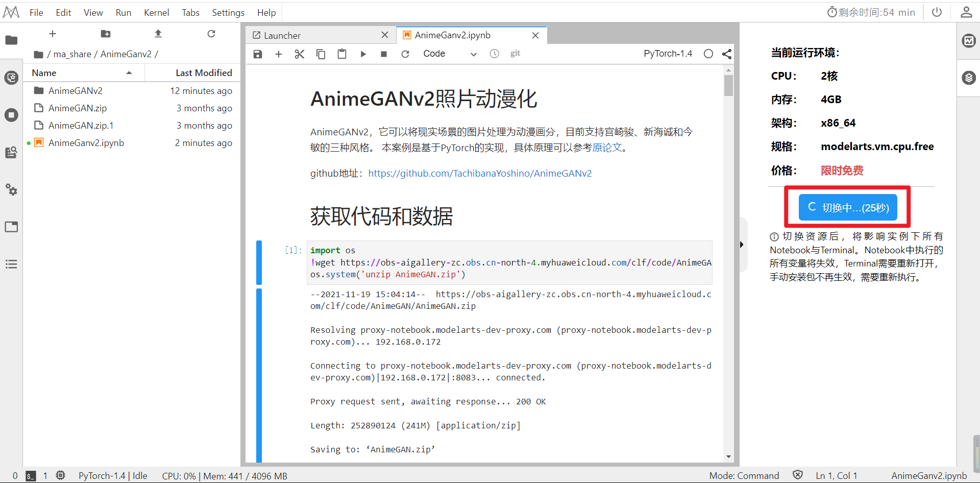Open the Help menu
Image resolution: width=980 pixels, height=483 pixels.
266,12
